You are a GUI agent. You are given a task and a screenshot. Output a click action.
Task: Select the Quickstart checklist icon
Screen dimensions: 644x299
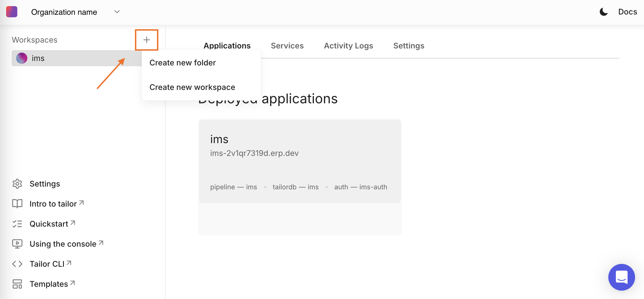[x=17, y=224]
